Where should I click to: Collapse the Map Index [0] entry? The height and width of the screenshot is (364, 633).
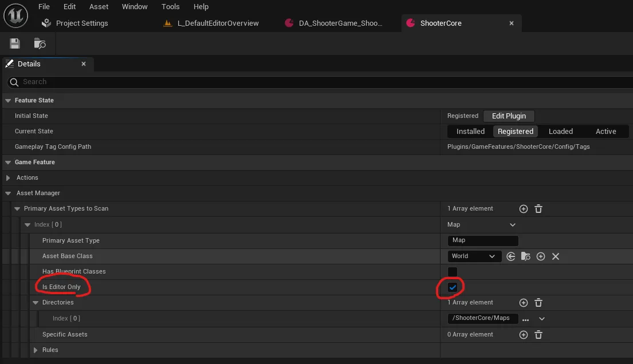pyautogui.click(x=27, y=225)
